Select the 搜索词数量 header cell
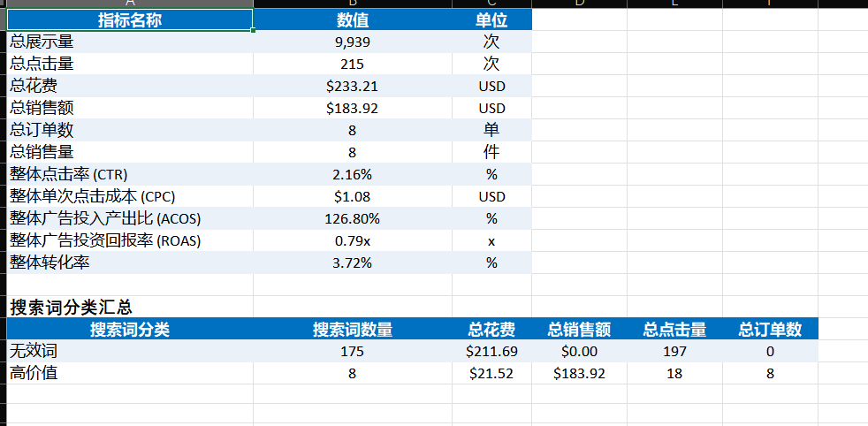 pyautogui.click(x=353, y=329)
